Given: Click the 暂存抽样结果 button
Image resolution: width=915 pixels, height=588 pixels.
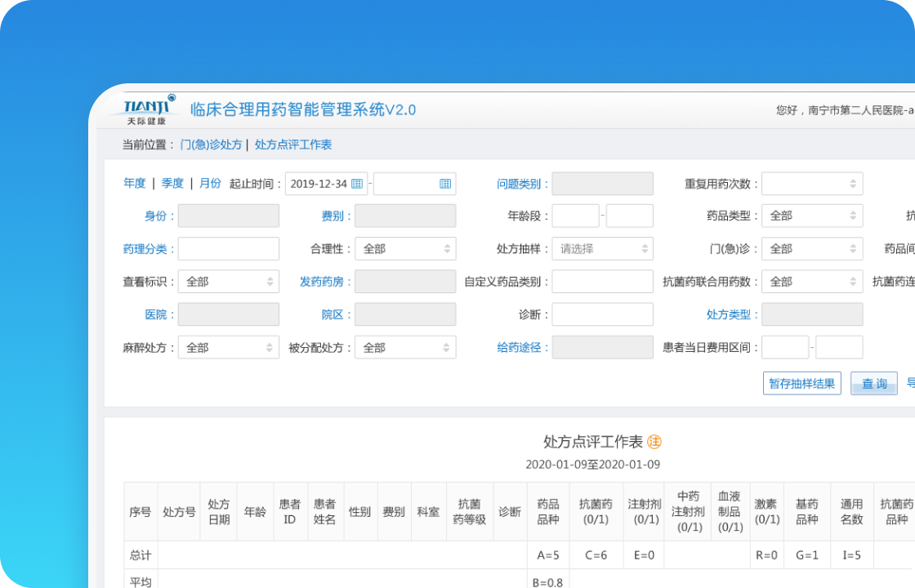Looking at the screenshot, I should [x=801, y=383].
